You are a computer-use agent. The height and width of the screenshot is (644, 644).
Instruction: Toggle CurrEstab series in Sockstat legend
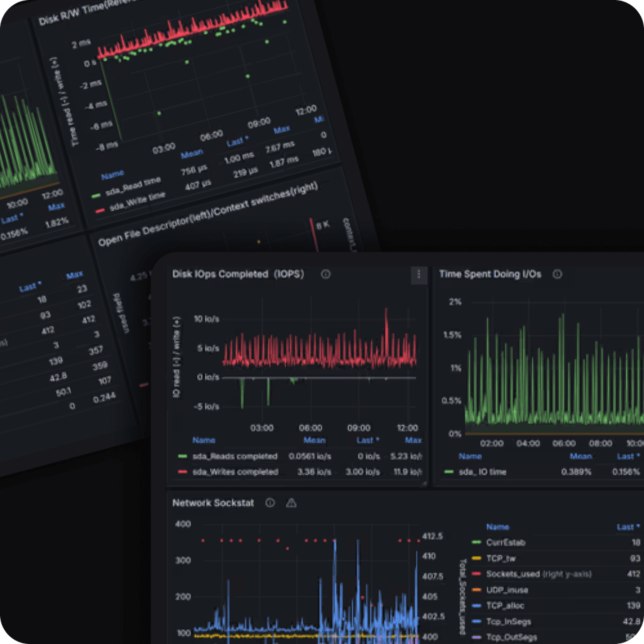(x=506, y=542)
